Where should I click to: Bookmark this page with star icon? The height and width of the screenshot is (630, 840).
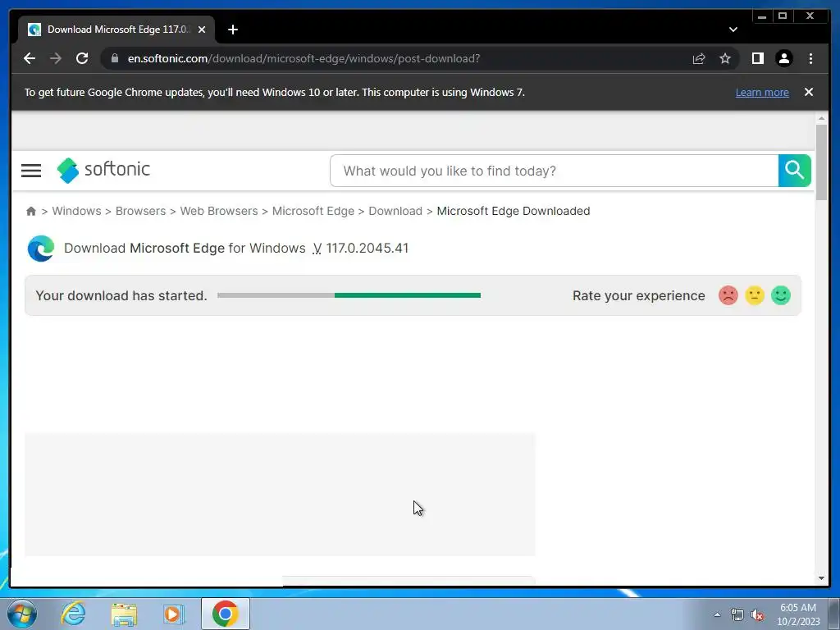[725, 58]
